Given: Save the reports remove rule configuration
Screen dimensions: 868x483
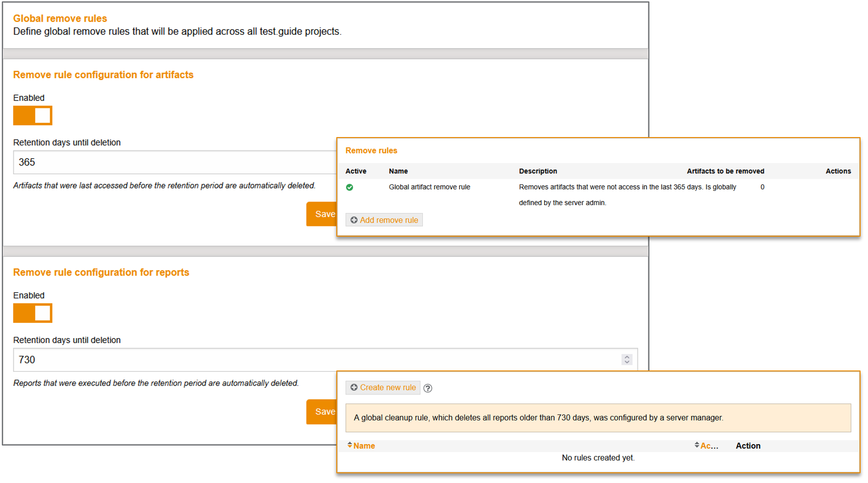Looking at the screenshot, I should tap(322, 412).
